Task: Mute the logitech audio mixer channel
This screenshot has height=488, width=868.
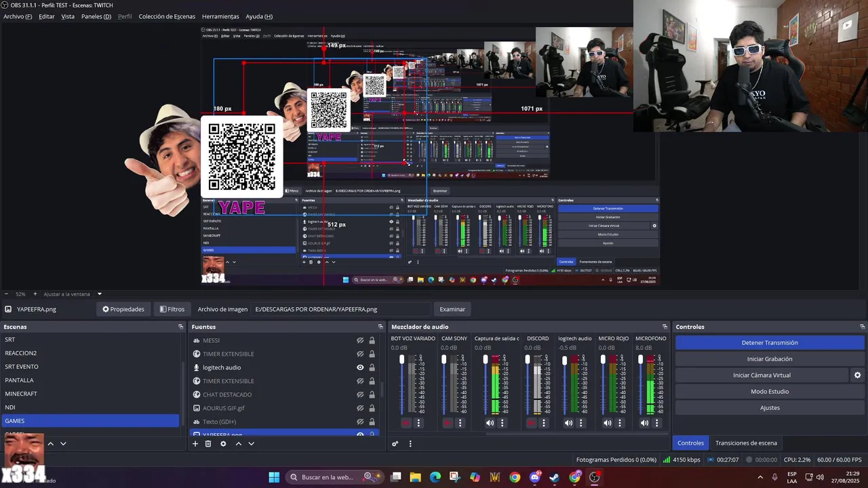Action: (x=568, y=423)
